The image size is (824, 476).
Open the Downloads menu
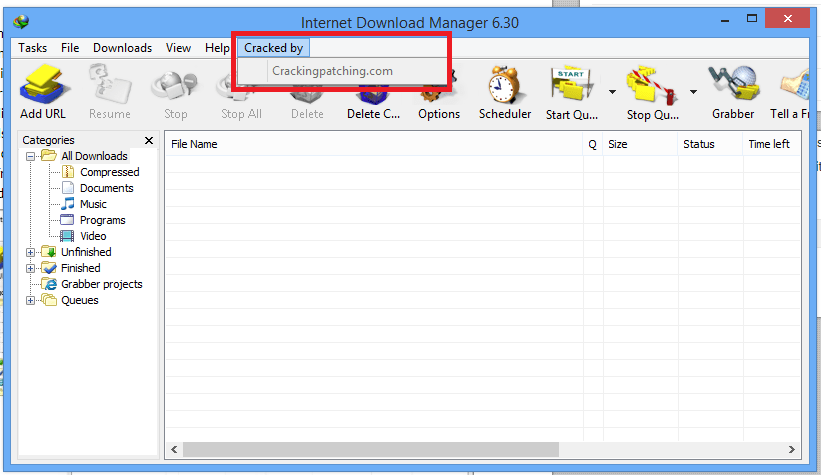pyautogui.click(x=122, y=48)
